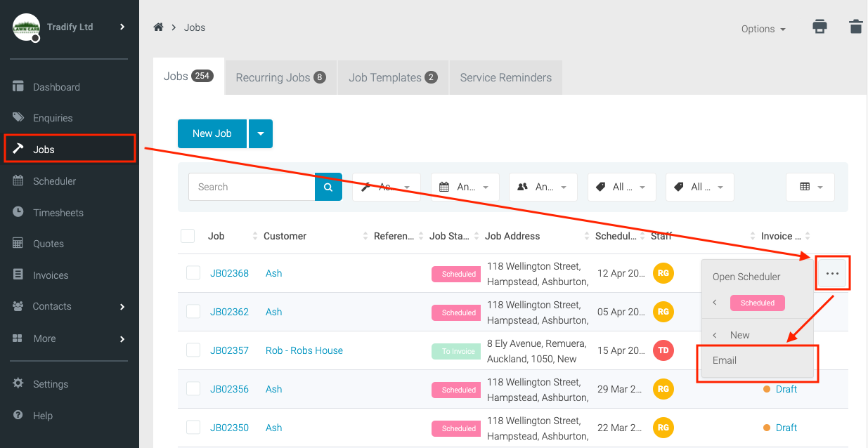Click the RG staff badge on JB02350
The height and width of the screenshot is (448, 868).
coord(663,428)
